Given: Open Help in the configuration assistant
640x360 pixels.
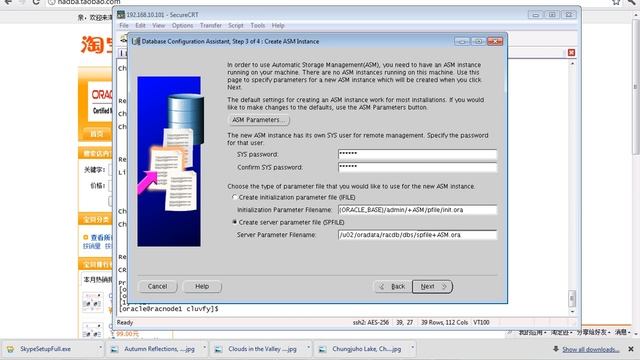Looking at the screenshot, I should 202,287.
